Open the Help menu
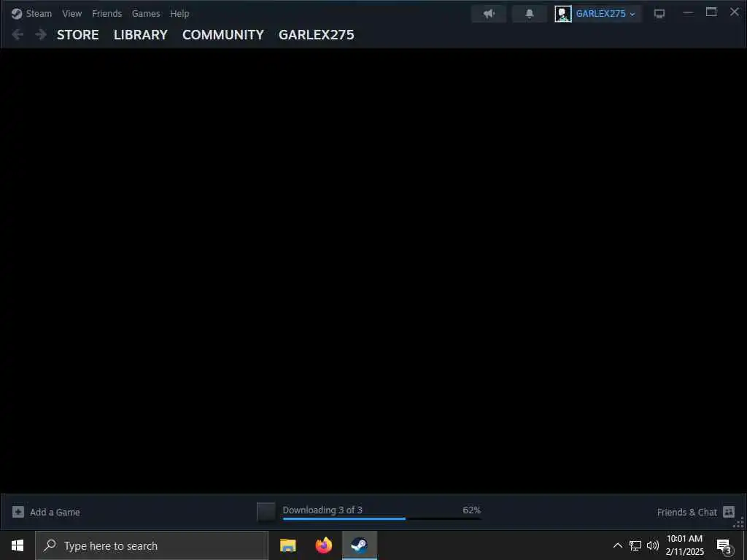This screenshot has height=560, width=747. [x=179, y=14]
